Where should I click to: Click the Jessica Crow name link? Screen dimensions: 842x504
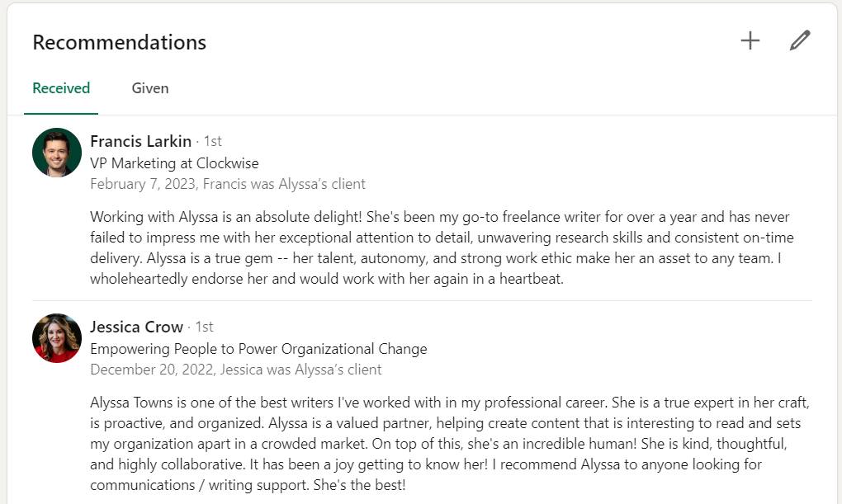click(136, 327)
